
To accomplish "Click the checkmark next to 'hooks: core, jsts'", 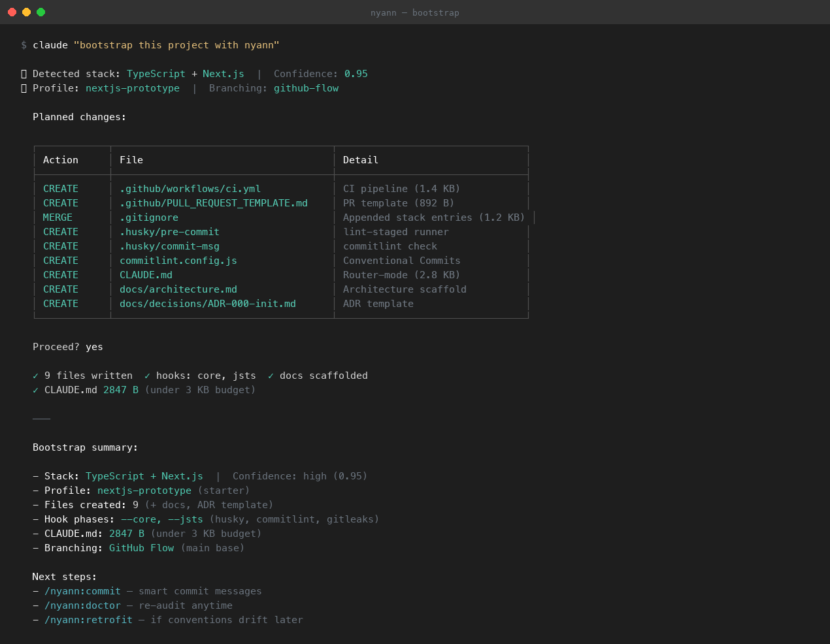I will click(146, 376).
